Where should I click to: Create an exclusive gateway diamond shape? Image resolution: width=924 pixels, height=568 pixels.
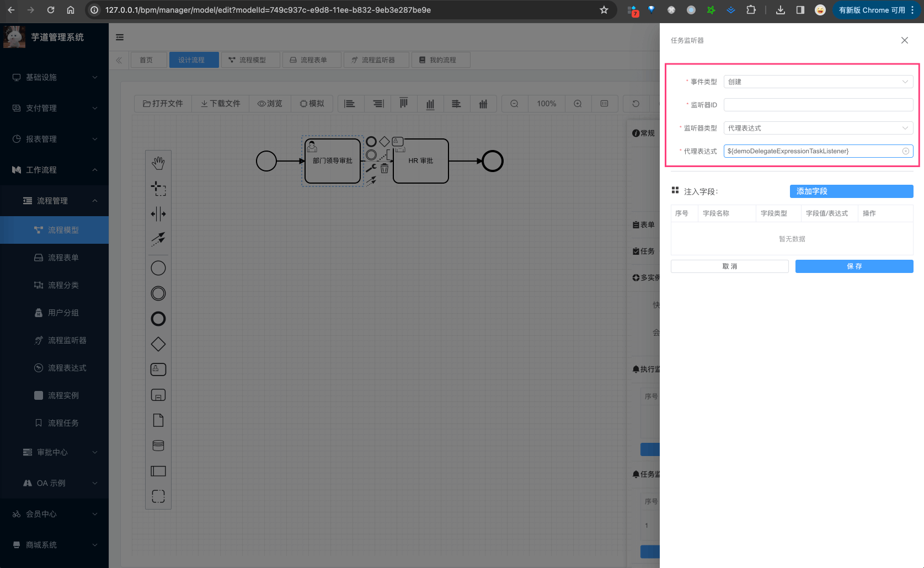158,344
